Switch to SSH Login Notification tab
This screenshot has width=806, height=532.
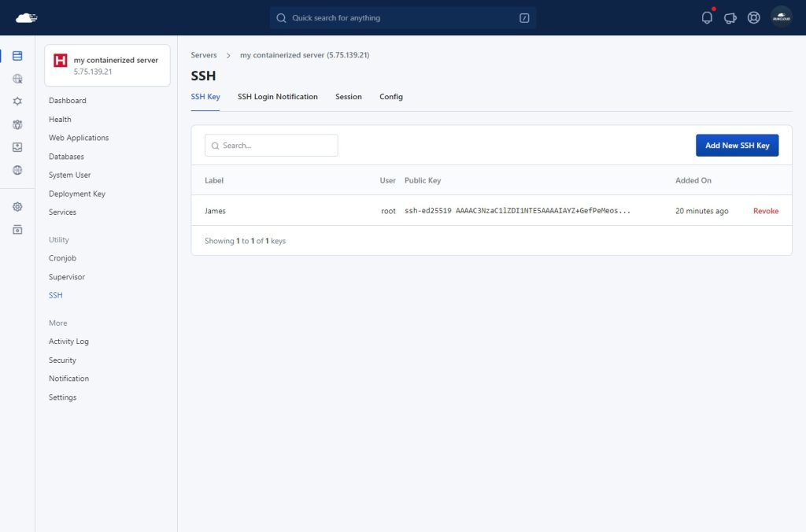pos(278,97)
